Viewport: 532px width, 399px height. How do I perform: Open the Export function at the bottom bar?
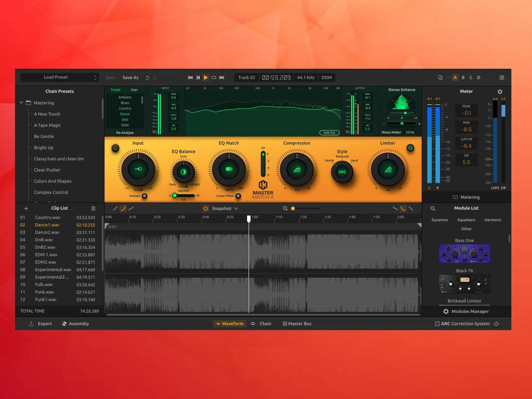click(41, 323)
